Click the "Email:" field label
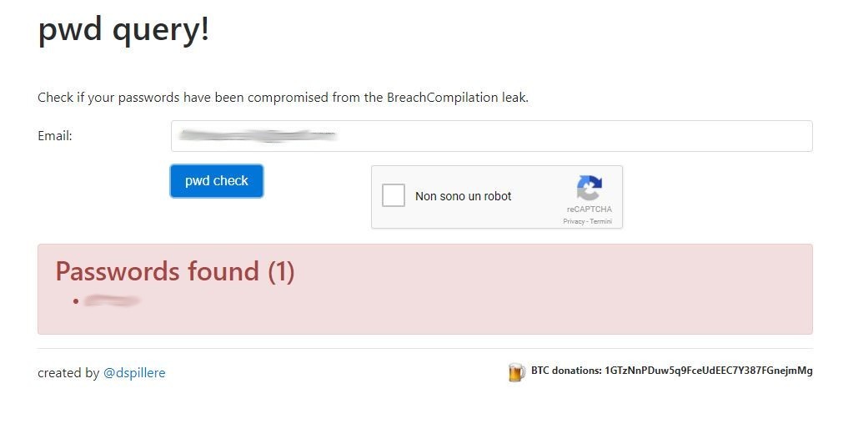868x429 pixels. (55, 136)
